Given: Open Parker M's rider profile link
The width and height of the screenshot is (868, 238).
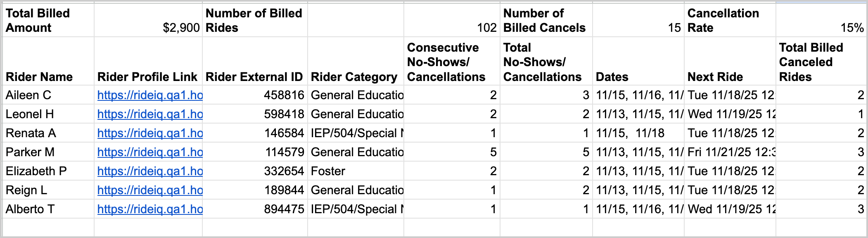Looking at the screenshot, I should tap(149, 152).
